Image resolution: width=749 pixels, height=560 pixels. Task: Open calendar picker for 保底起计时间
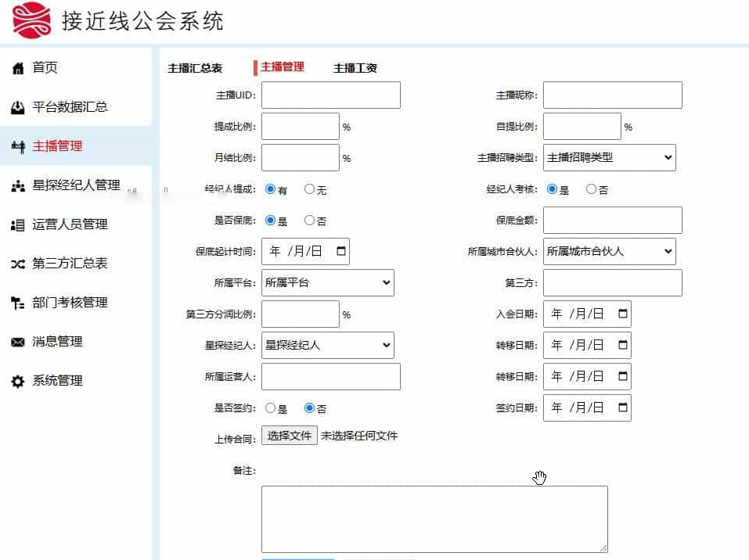pyautogui.click(x=341, y=251)
